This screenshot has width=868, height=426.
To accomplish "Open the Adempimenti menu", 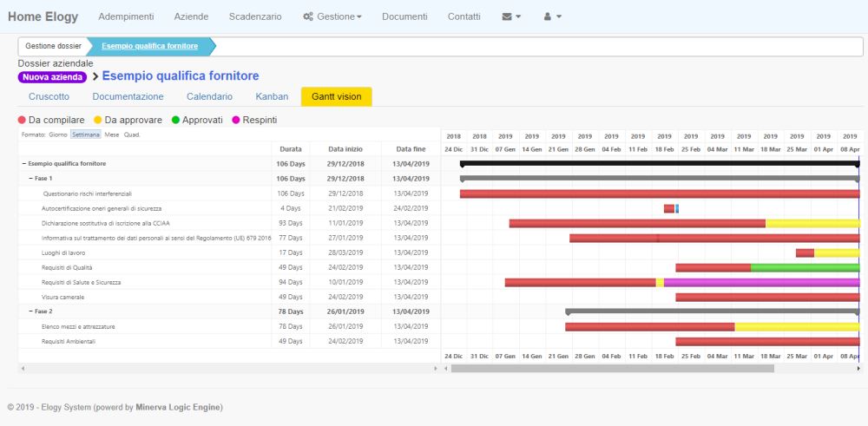I will pos(126,16).
